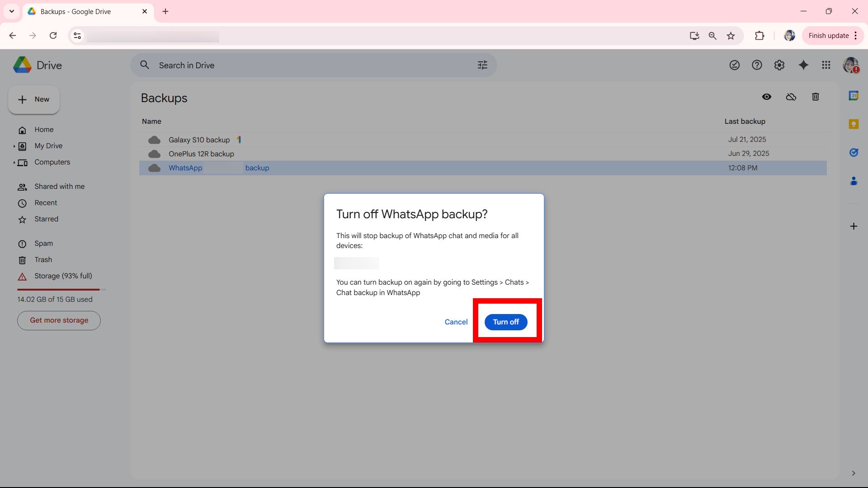Bookmark this page with the star icon
Image resolution: width=868 pixels, height=488 pixels.
(731, 35)
